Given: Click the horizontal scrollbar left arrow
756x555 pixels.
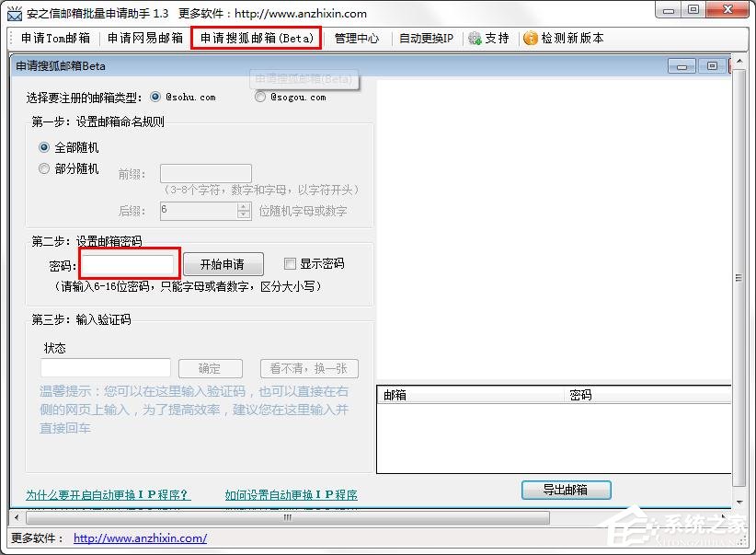Looking at the screenshot, I should tap(17, 517).
